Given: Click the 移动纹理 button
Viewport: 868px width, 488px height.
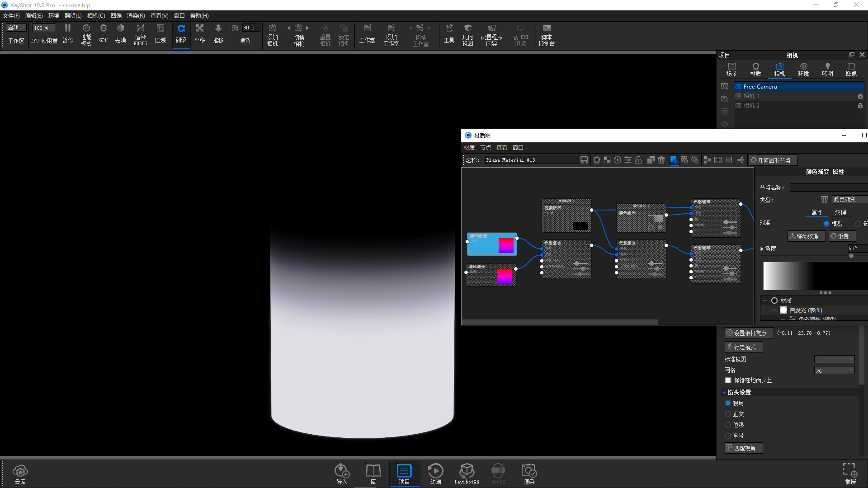Looking at the screenshot, I should (806, 236).
